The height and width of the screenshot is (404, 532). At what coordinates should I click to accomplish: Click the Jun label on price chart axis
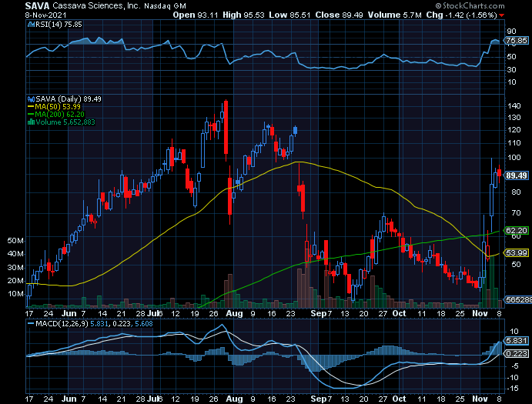pyautogui.click(x=69, y=313)
